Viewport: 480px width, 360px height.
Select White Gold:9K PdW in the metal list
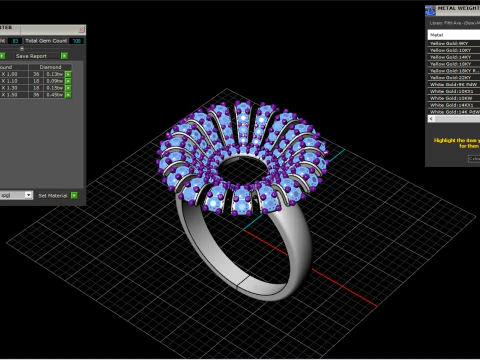(x=454, y=84)
